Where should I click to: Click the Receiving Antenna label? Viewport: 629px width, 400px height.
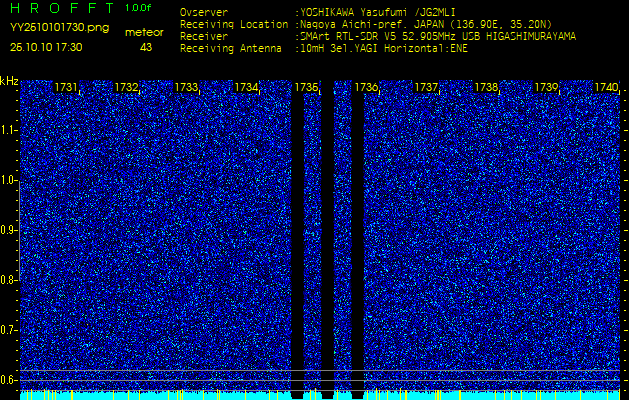231,49
